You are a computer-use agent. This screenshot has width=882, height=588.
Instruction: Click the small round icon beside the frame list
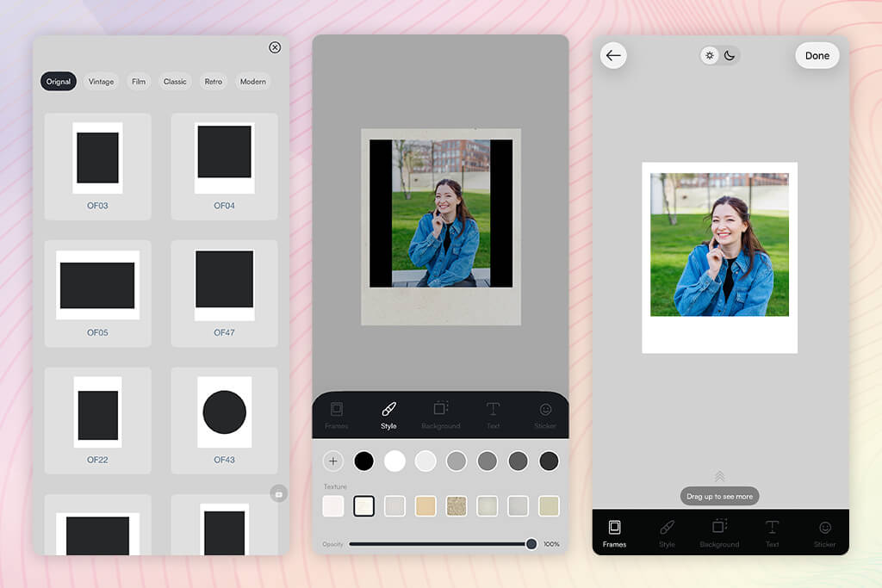(x=278, y=493)
